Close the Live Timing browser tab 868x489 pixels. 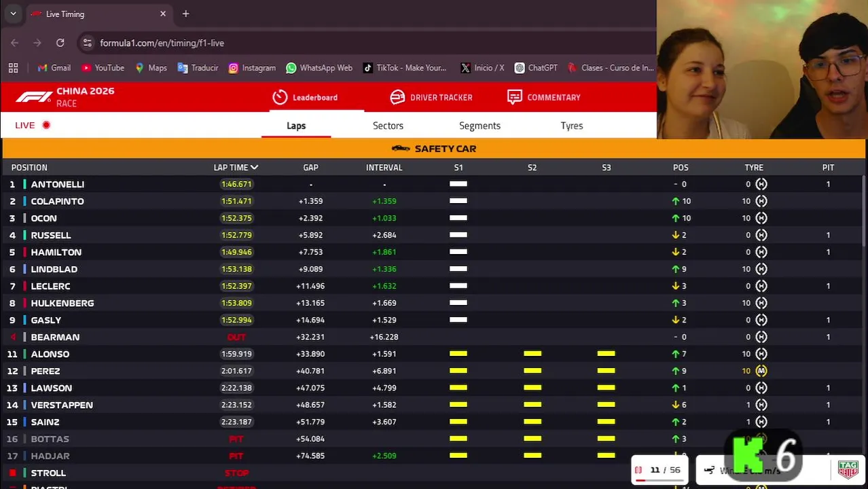163,14
